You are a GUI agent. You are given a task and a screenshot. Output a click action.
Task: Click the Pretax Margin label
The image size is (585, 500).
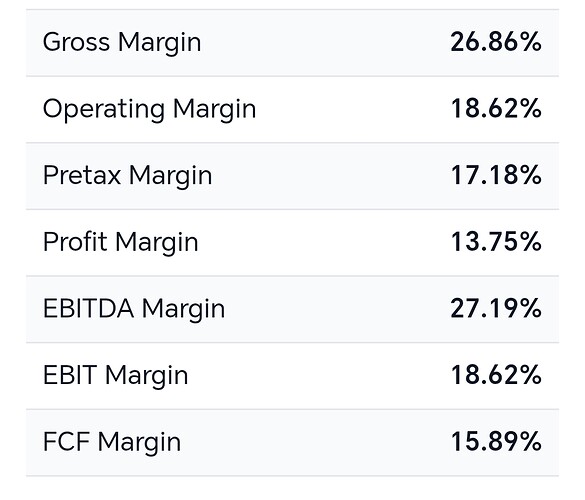click(x=128, y=176)
